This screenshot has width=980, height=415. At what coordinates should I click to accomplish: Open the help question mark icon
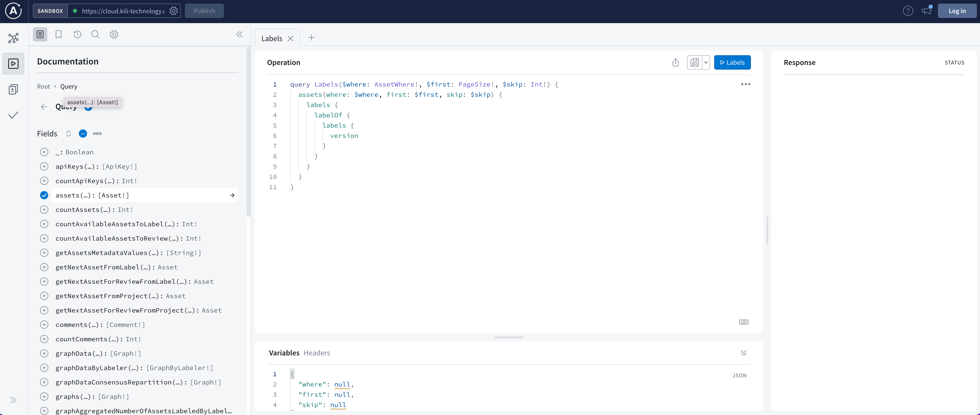tap(908, 11)
